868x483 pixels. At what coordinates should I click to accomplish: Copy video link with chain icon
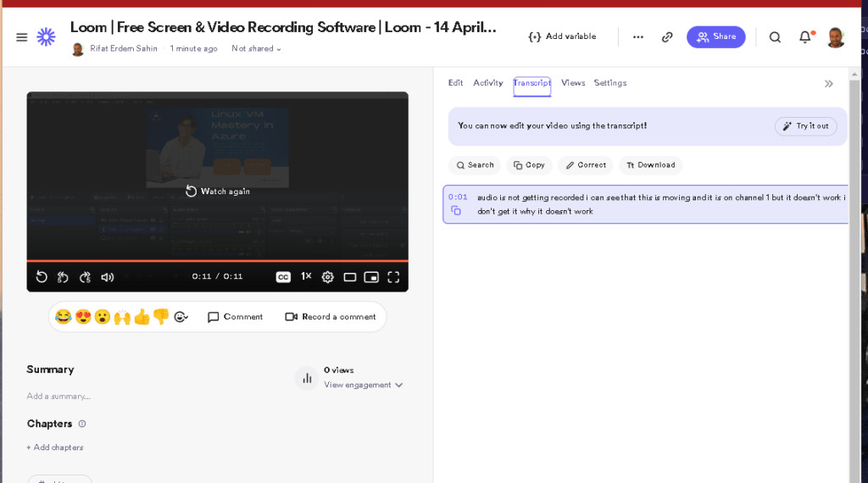(667, 37)
